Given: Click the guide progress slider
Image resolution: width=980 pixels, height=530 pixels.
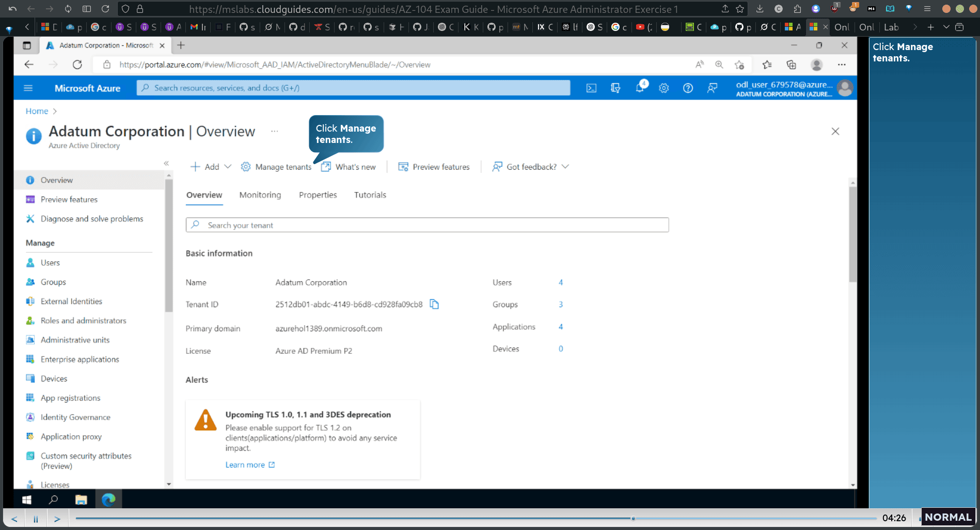Looking at the screenshot, I should click(x=476, y=519).
